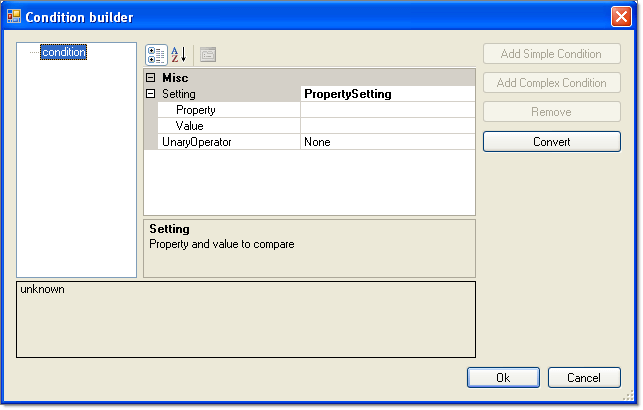Viewport: 643px width, 410px height.
Task: Close the Condition builder window
Action: 621,17
